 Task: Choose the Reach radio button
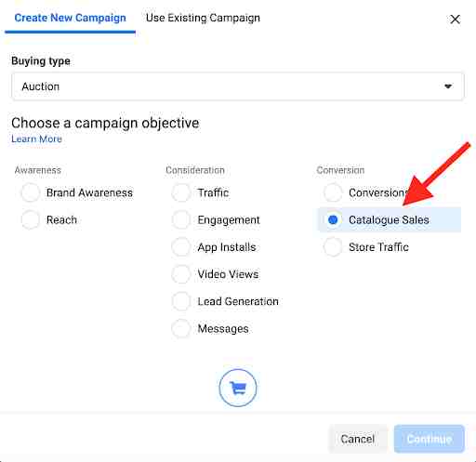pos(31,220)
